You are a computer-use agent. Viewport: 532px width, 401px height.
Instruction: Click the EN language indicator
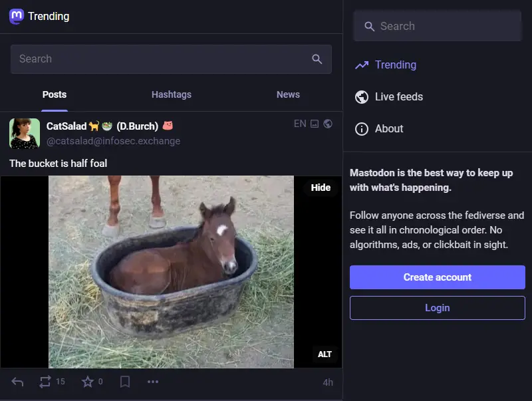coord(300,124)
